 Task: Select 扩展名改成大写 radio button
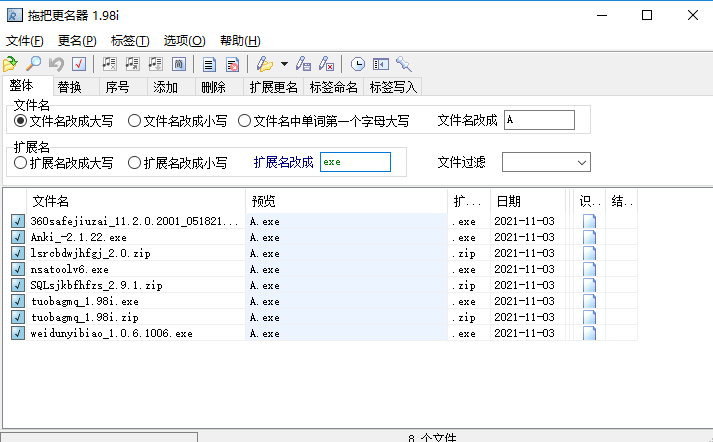(x=20, y=163)
